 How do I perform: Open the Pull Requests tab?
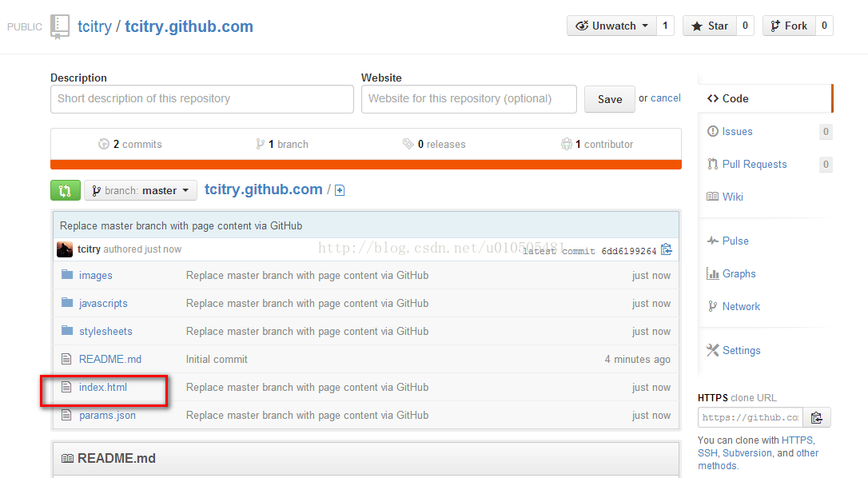tap(754, 164)
